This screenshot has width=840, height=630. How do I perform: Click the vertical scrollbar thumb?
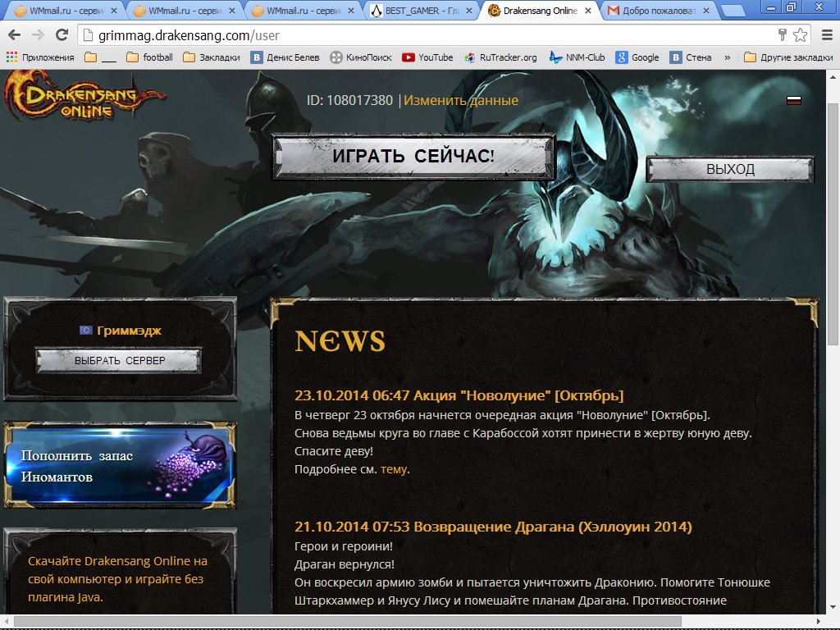pos(833,224)
